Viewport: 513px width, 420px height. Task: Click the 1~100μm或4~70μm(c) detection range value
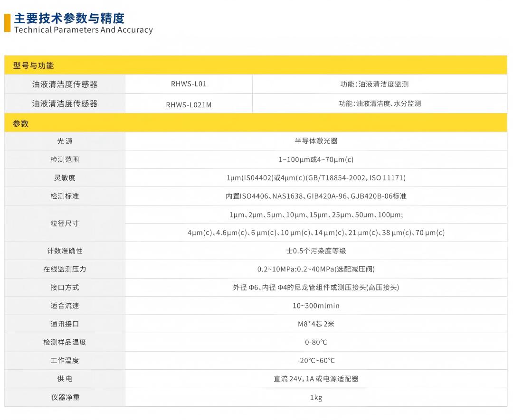point(316,159)
